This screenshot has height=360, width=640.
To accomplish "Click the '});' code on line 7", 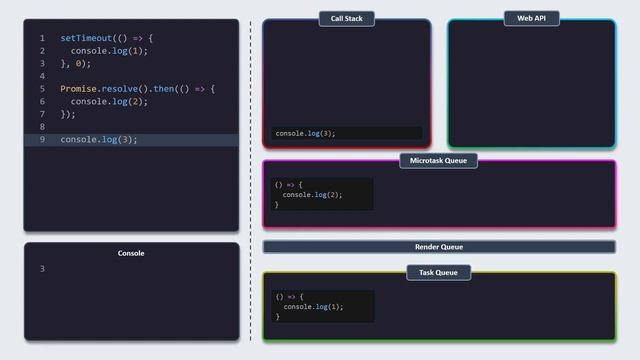I will click(x=68, y=114).
